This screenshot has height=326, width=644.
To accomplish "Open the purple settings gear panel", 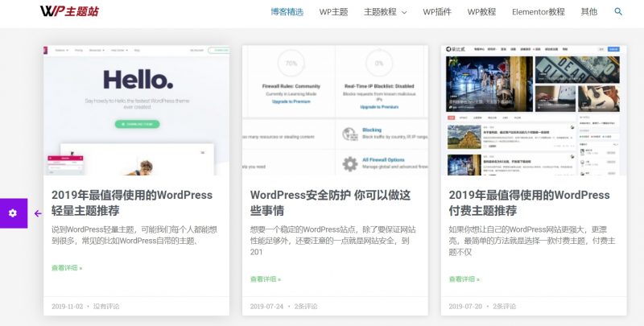I will [x=13, y=213].
